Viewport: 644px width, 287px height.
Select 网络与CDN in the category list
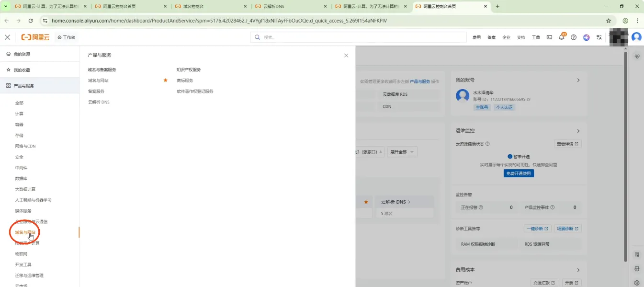coord(25,146)
